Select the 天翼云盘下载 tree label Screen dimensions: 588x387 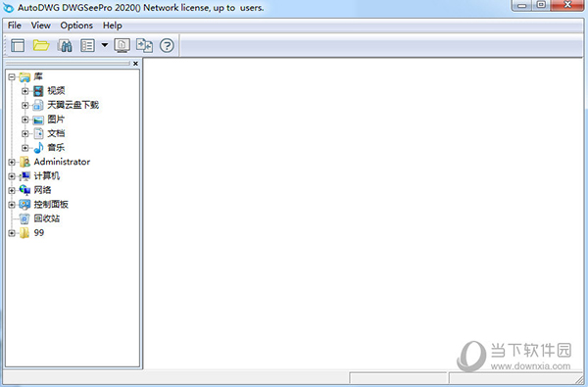[x=73, y=105]
